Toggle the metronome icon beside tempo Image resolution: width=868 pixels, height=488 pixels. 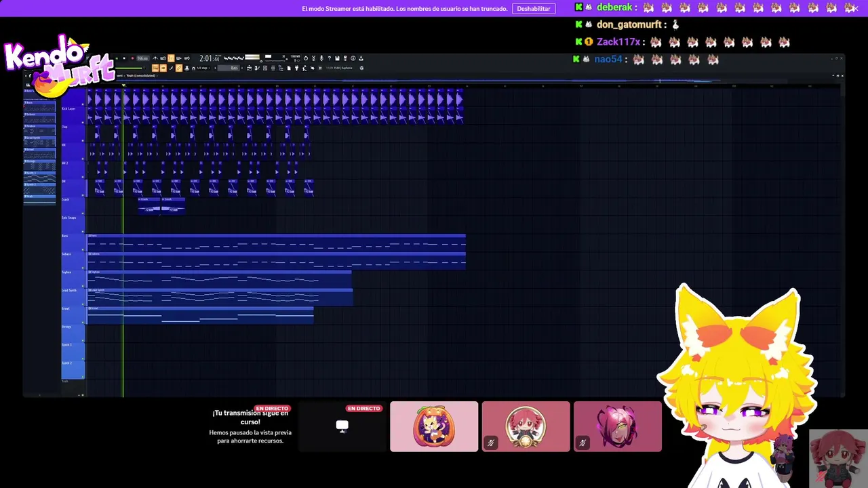tap(155, 58)
